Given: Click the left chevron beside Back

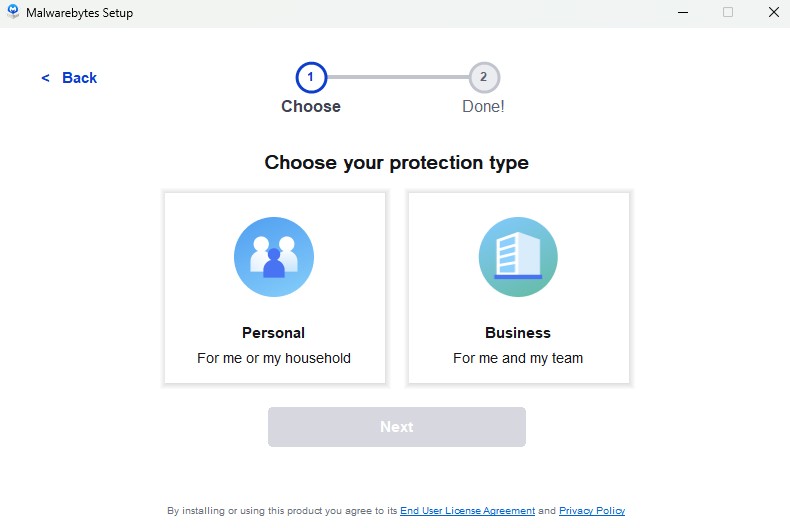Looking at the screenshot, I should coord(45,78).
